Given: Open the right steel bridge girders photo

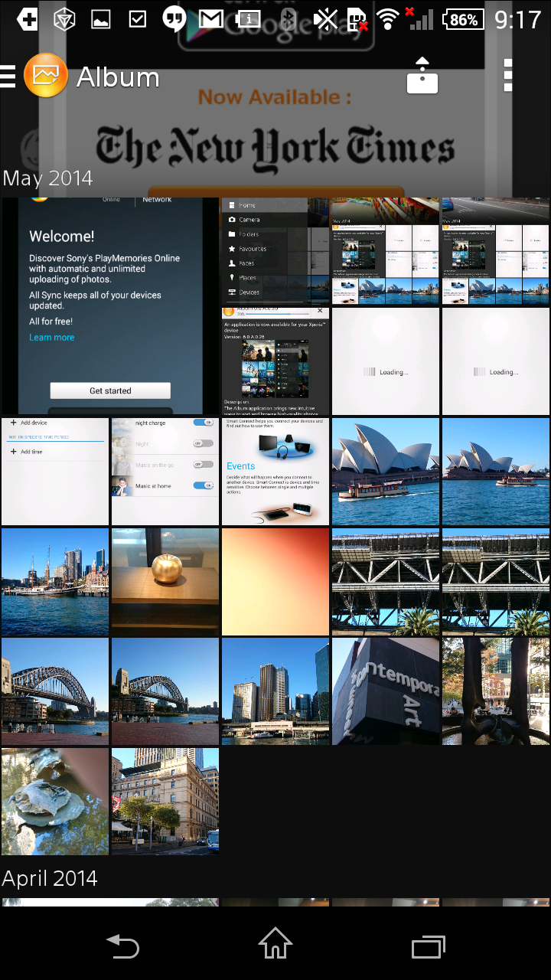Looking at the screenshot, I should 496,582.
